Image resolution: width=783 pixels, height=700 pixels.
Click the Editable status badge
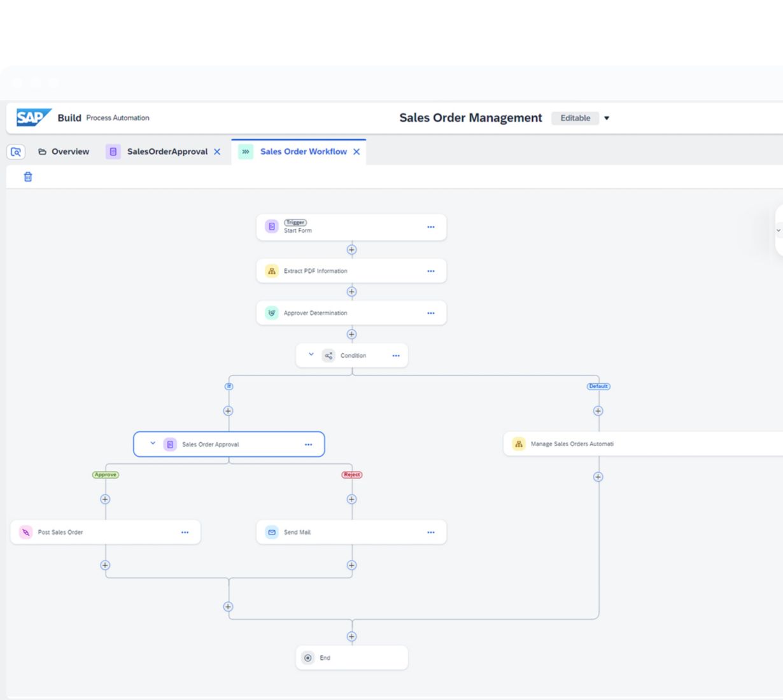[575, 118]
